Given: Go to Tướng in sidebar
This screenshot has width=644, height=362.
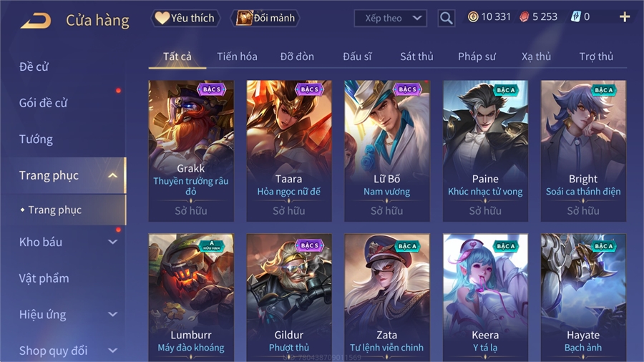Looking at the screenshot, I should tap(36, 139).
